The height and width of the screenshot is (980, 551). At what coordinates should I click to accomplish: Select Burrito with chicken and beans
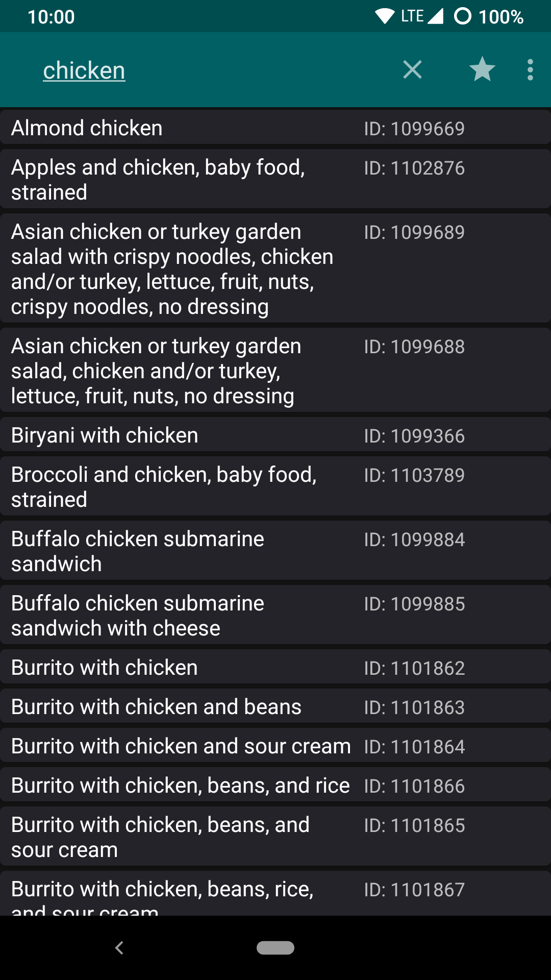[275, 707]
